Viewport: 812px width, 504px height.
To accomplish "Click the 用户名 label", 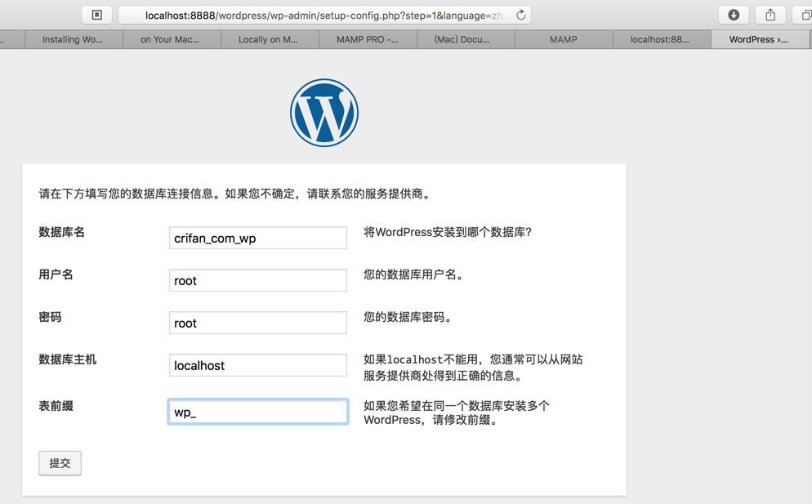I will [x=56, y=274].
